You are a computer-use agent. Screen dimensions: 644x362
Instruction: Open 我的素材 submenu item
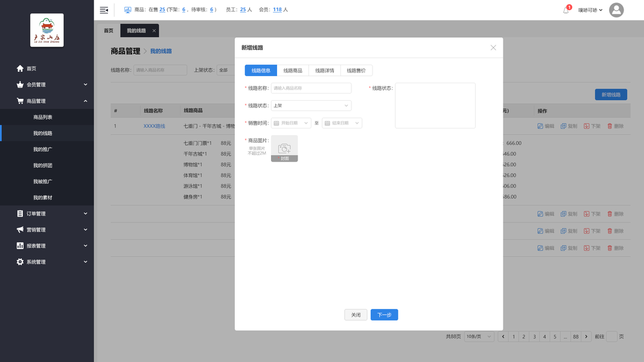(47, 197)
